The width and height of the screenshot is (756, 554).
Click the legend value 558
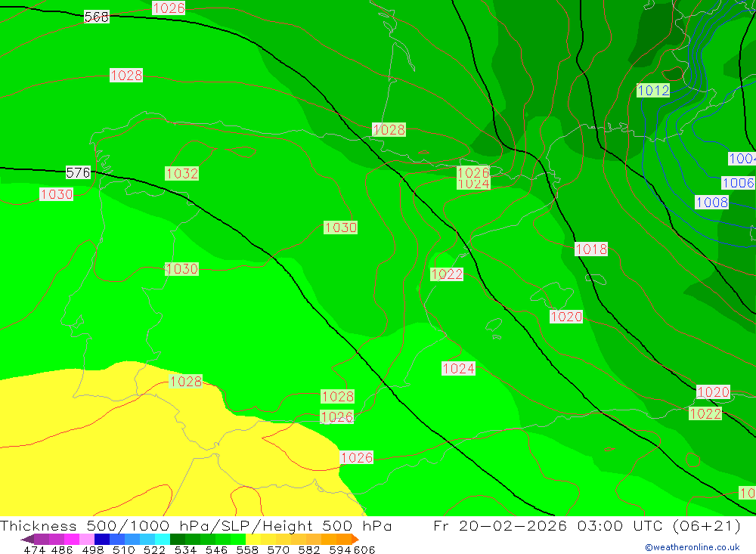(x=247, y=549)
